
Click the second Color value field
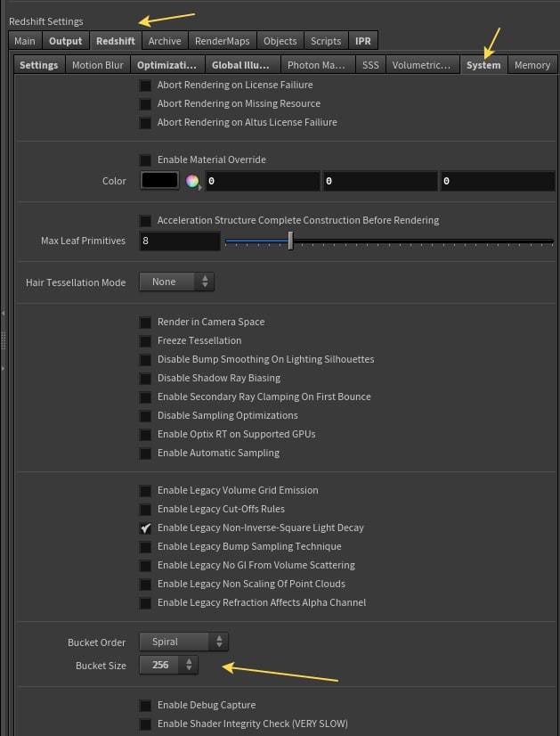[x=380, y=181]
